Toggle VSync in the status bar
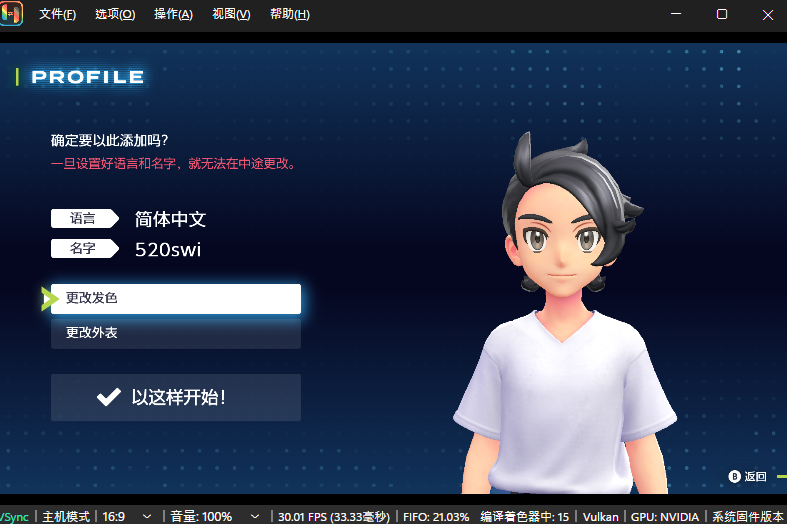The image size is (787, 524). (x=14, y=516)
